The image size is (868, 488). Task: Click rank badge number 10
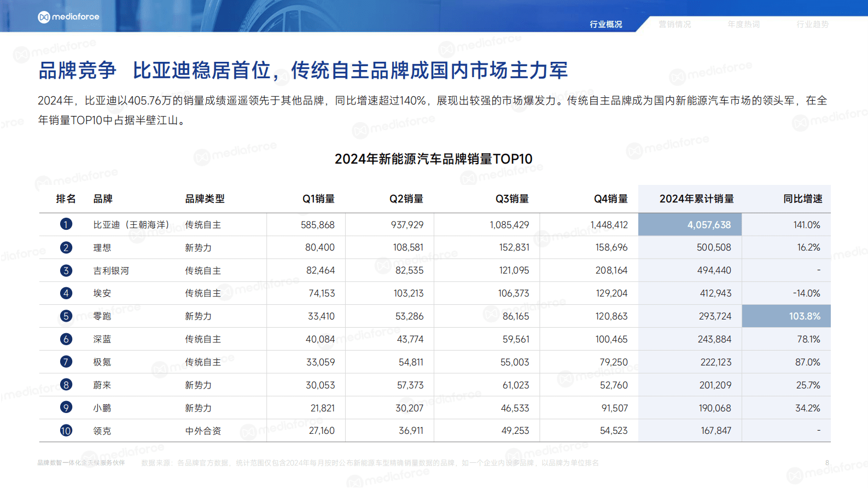point(66,431)
